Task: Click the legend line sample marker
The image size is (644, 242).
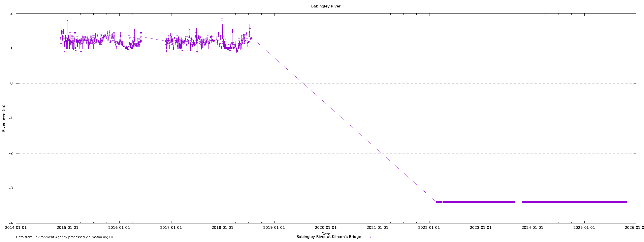Action: 371,237
